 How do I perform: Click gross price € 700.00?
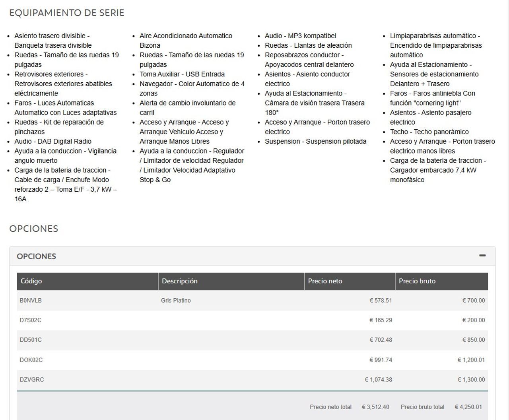[474, 301]
